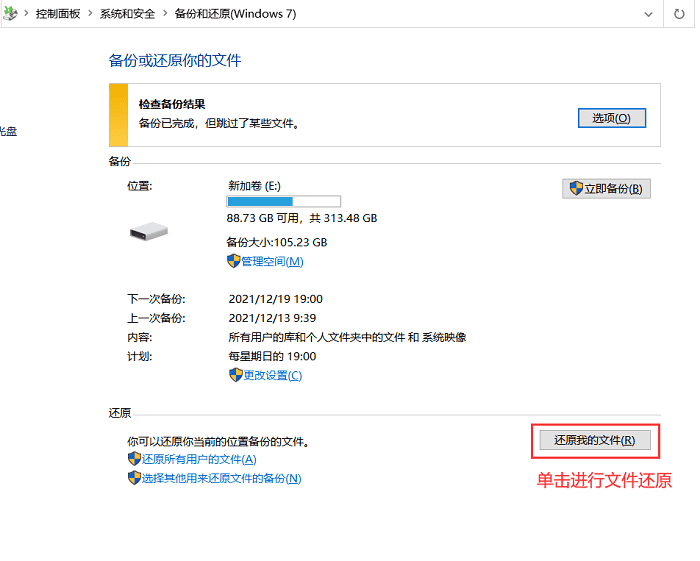Select 备份和还原(Windows 7) breadcrumb
Viewport: 700px width, 561px height.
point(235,14)
